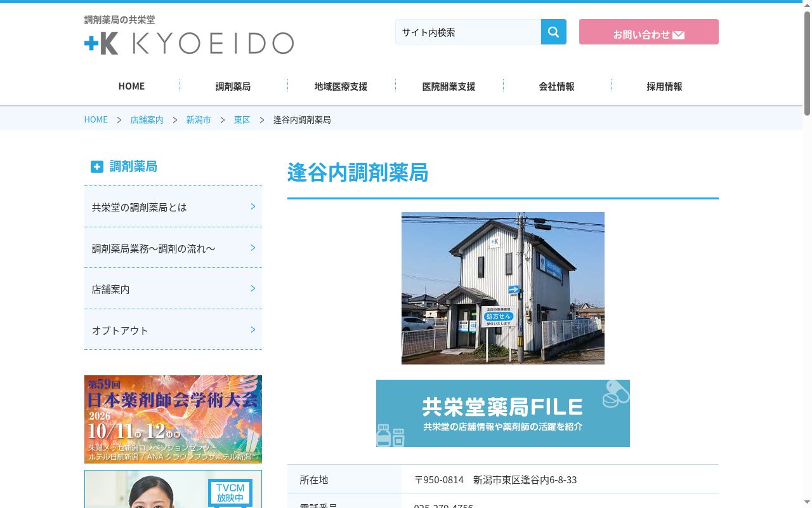Click the 日本薬剤師会学術大会 banner
812x508 pixels.
click(x=173, y=419)
